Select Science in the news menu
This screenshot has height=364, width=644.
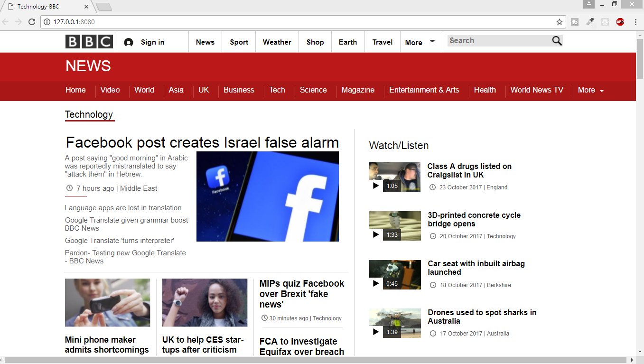click(313, 90)
